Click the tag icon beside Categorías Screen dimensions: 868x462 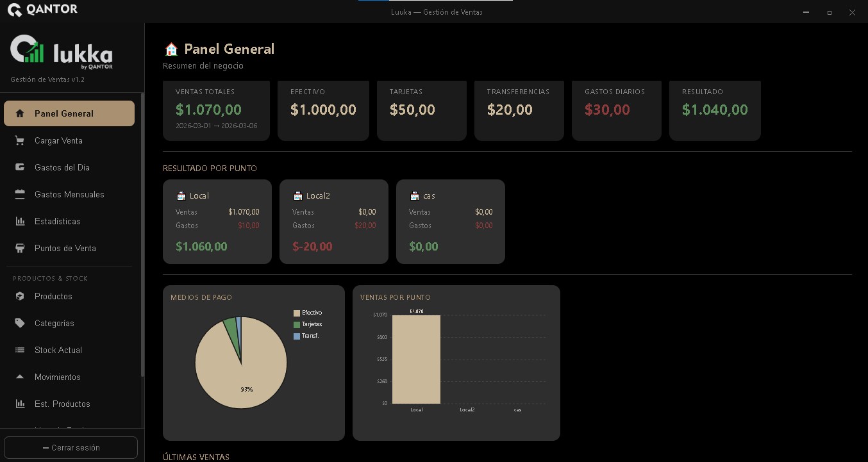click(x=20, y=323)
